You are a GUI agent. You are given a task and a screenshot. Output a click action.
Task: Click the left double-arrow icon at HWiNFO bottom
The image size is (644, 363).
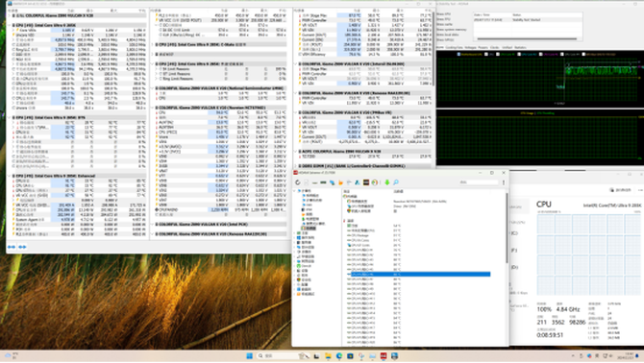click(12, 247)
